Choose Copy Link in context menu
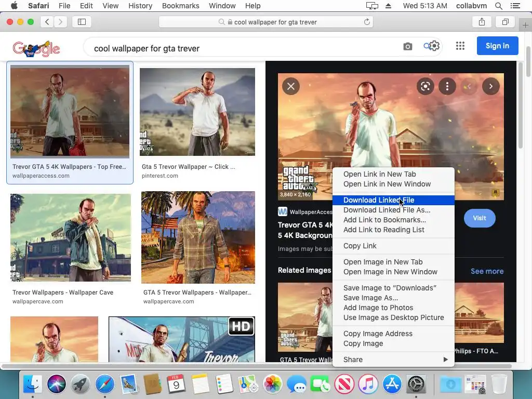532x399 pixels. coord(393,246)
